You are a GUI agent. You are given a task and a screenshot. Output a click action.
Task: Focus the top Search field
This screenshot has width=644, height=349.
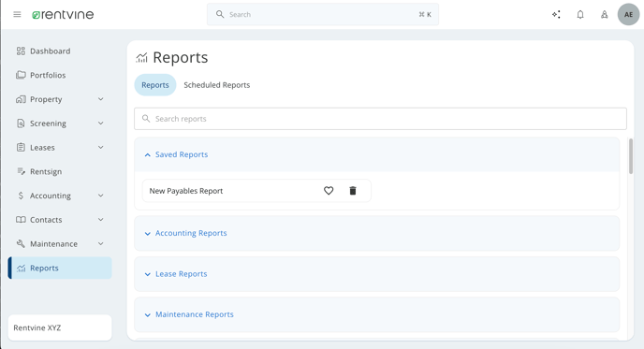323,14
